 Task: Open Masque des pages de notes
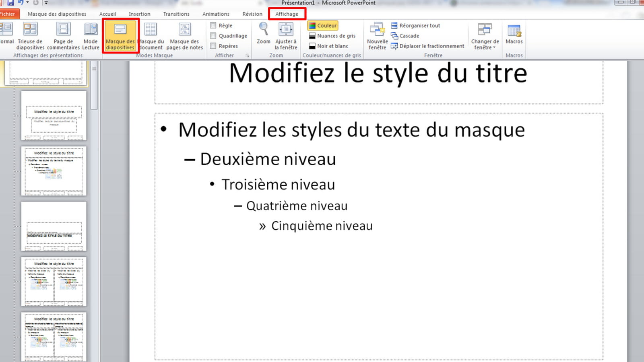[x=184, y=36]
